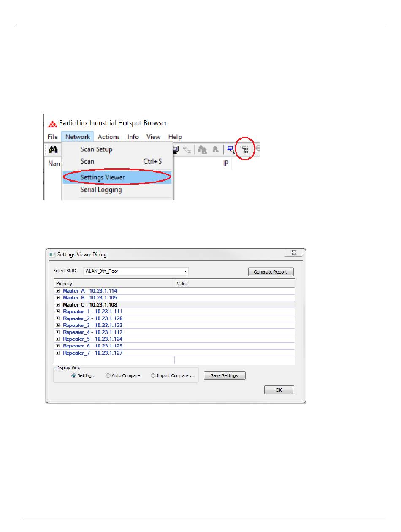Expand Repeater_2 - 10.23.1.126 node
Screen dimensions: 401x532
(x=58, y=318)
